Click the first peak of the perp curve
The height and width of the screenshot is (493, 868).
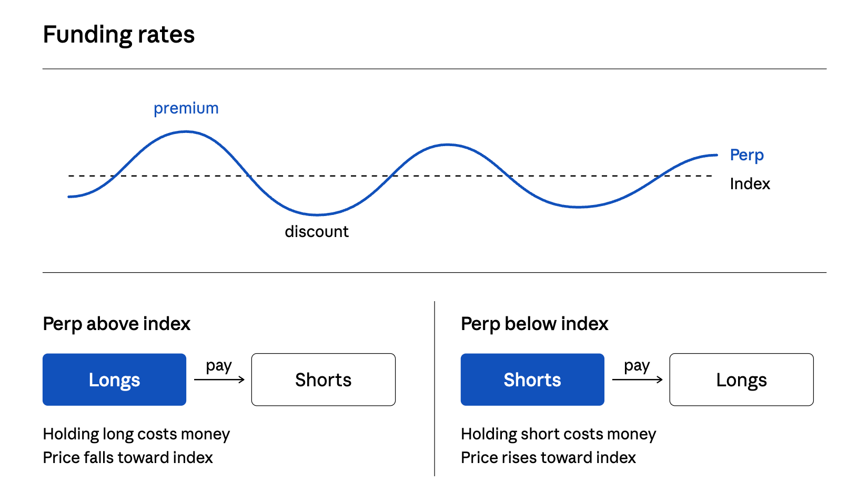click(186, 132)
